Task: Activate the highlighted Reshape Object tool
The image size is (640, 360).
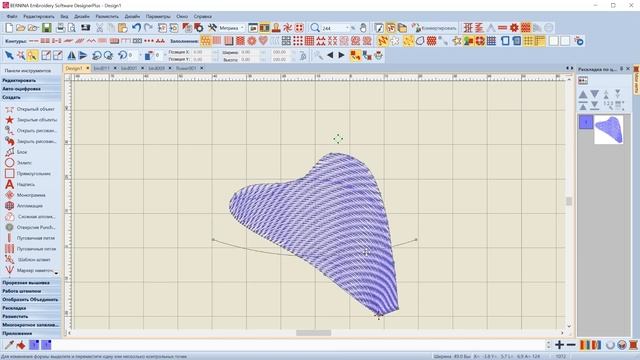Action: 32,56
